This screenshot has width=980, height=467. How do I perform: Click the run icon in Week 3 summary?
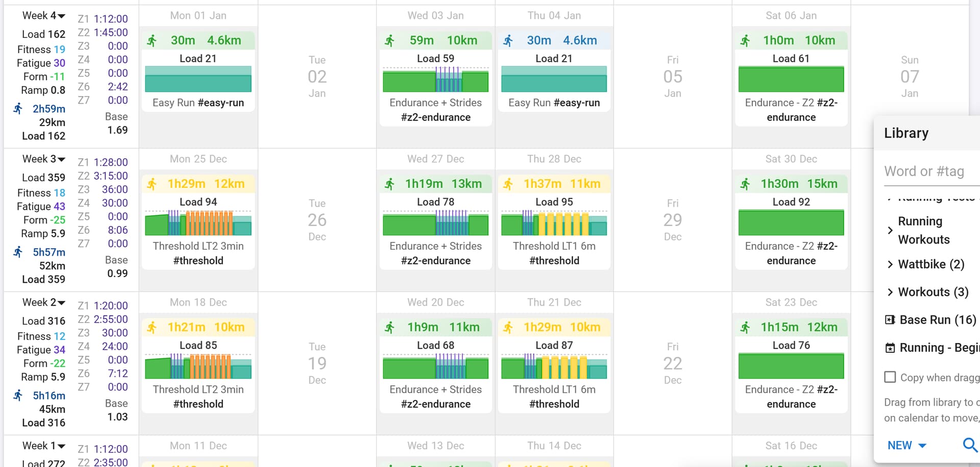click(18, 252)
